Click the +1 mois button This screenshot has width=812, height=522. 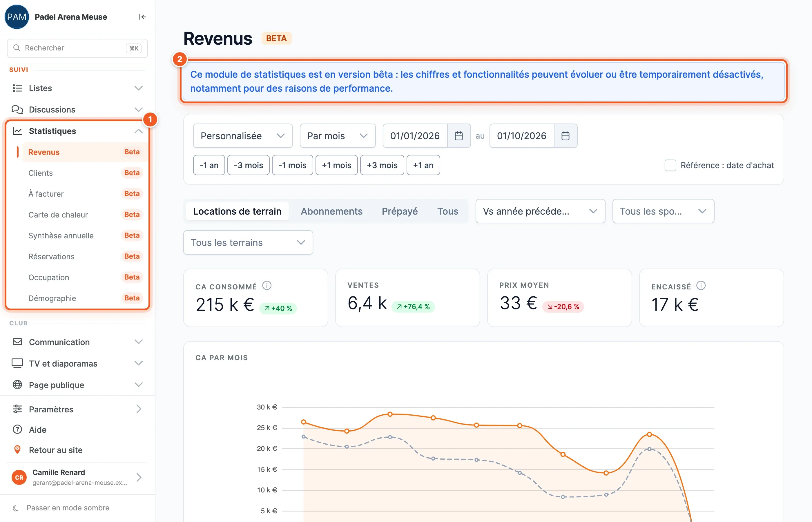click(336, 165)
